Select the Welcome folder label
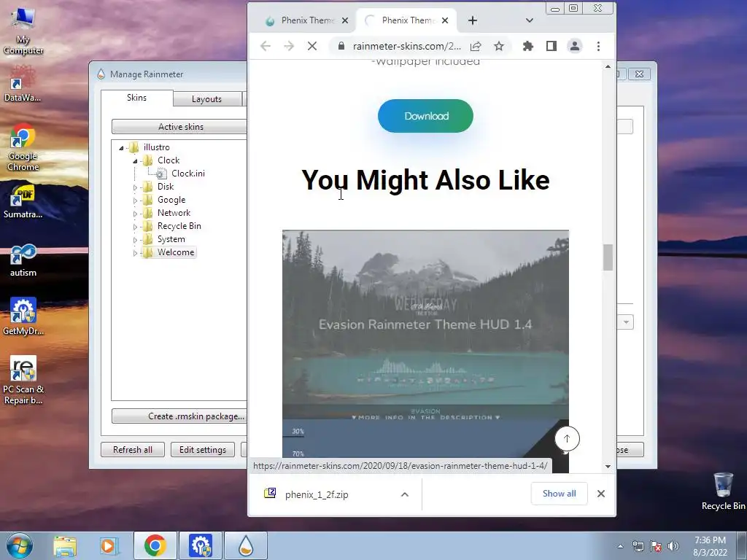The width and height of the screenshot is (747, 560). [176, 252]
